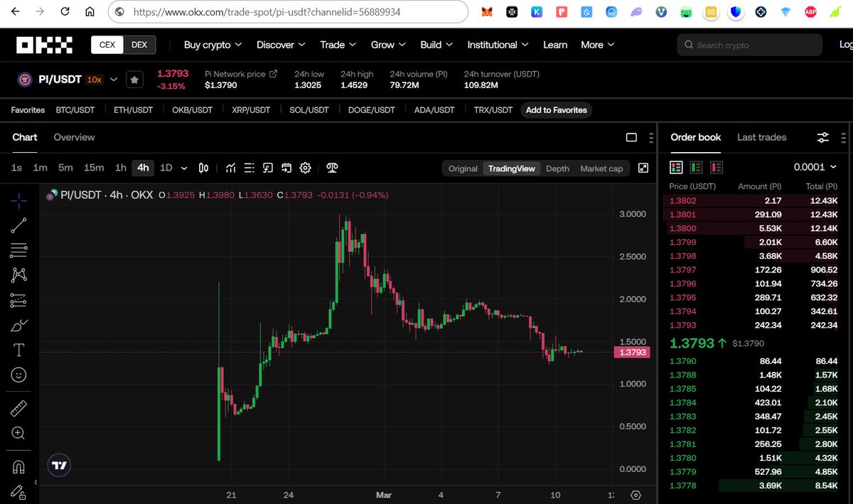Expand the Discover menu
This screenshot has height=504, width=853.
[281, 45]
